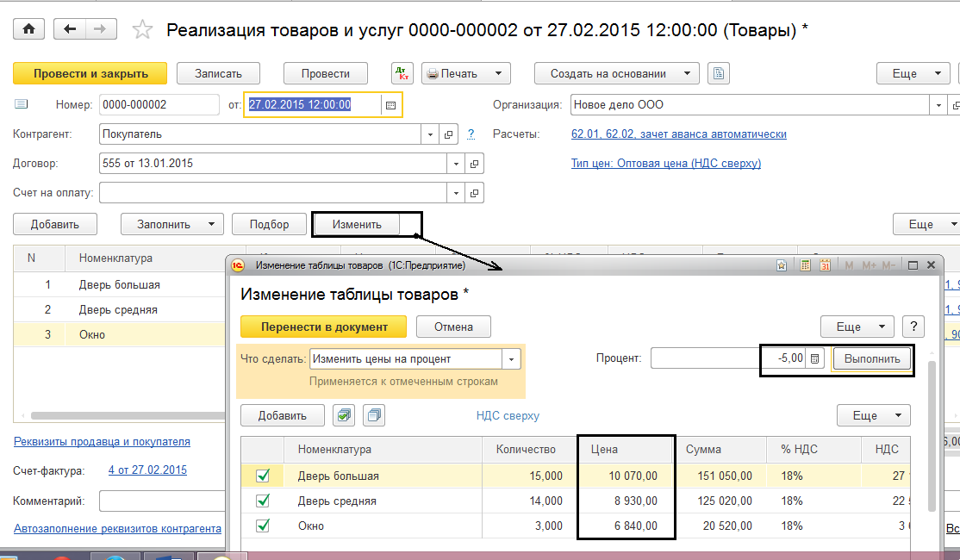
Task: Expand the Печать dropdown
Action: [498, 73]
